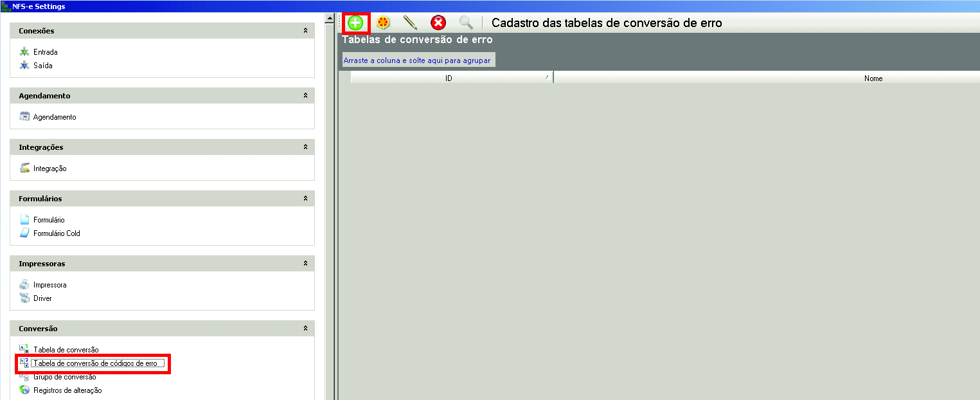Screen dimensions: 980x400
Task: Click the Integração icon
Action: tap(24, 168)
